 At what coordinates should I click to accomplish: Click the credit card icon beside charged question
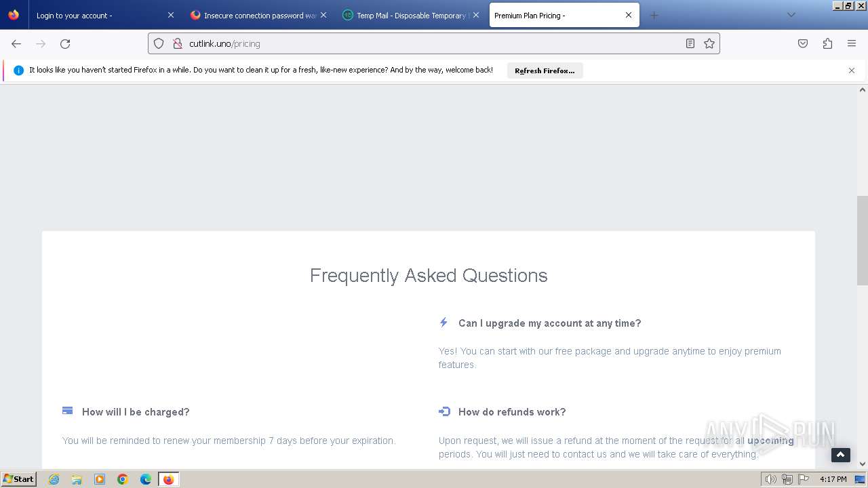pos(67,411)
